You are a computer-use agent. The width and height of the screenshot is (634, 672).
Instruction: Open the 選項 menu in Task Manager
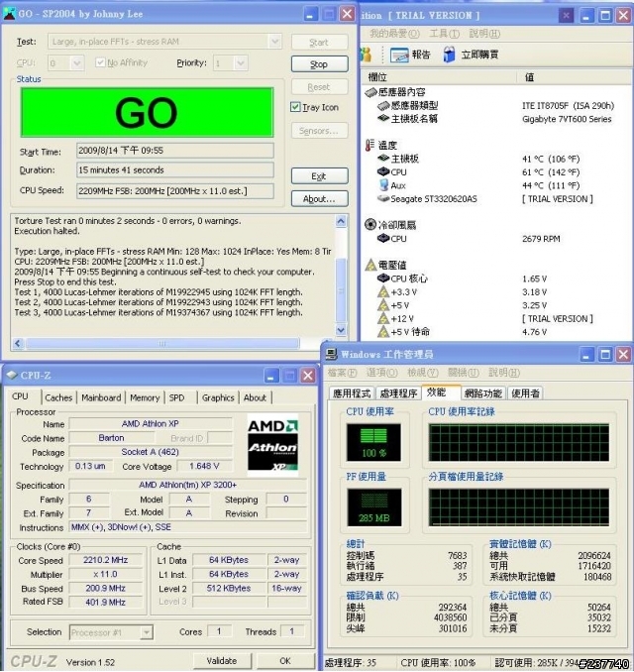[381, 373]
